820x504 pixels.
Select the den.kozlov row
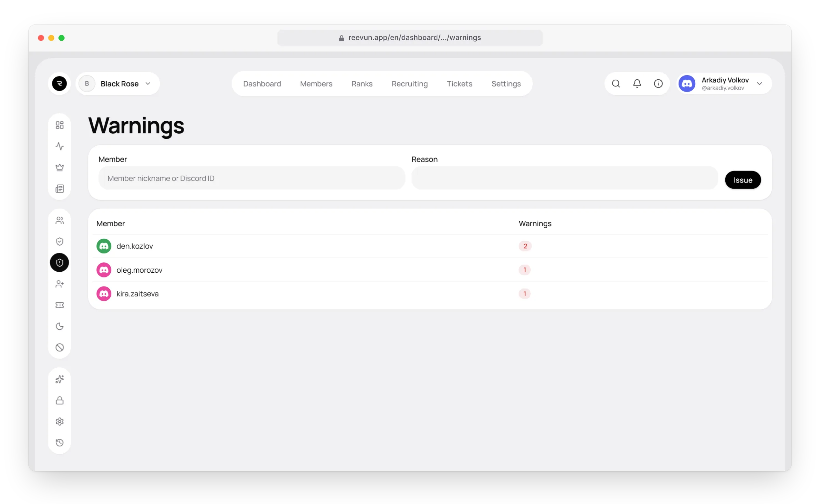click(x=430, y=246)
